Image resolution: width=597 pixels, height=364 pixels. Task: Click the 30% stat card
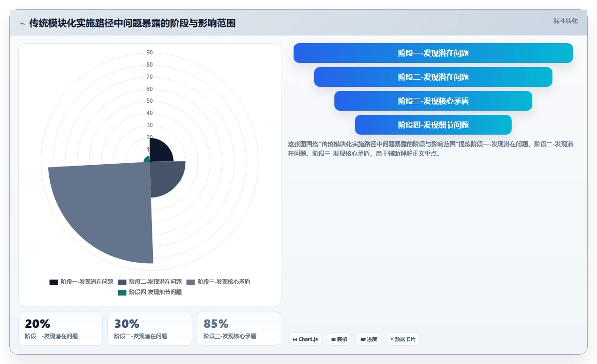[x=150, y=328]
